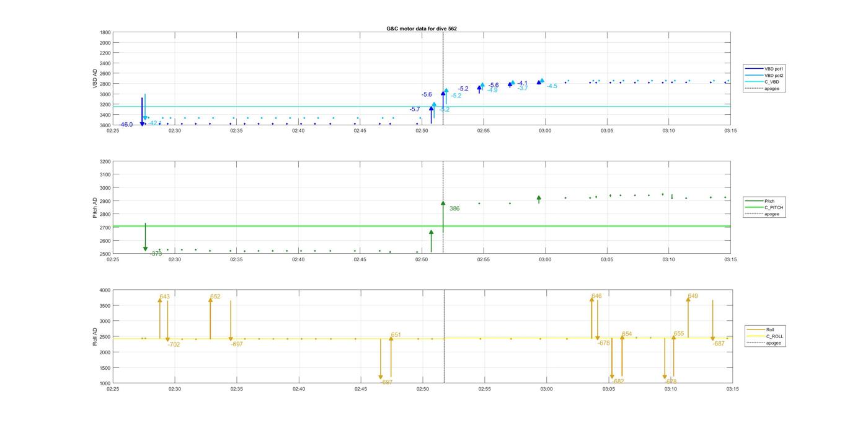Click the "-4.1" VBD data label
The width and height of the screenshot is (868, 430).
click(x=523, y=83)
